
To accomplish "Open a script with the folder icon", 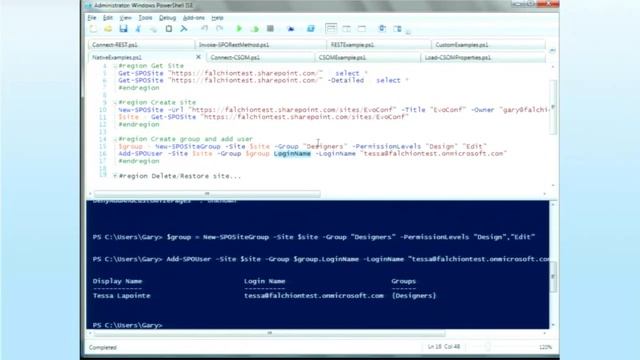I will [108, 29].
